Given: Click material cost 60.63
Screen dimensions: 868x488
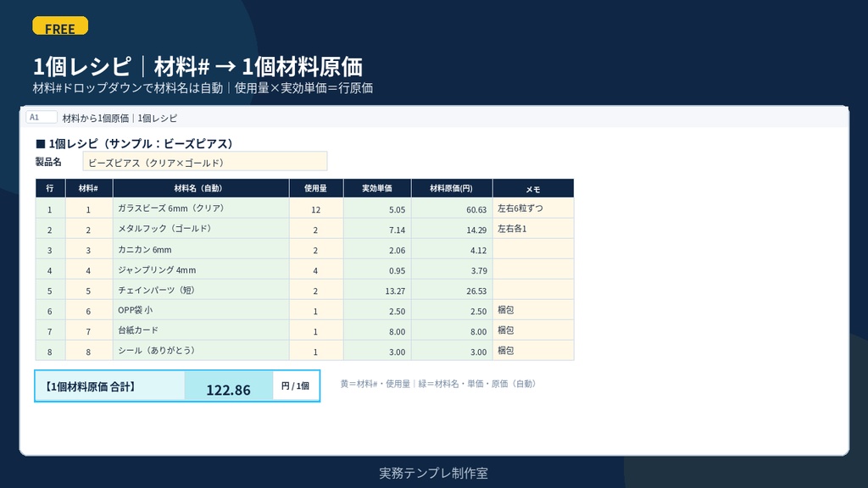Looking at the screenshot, I should [452, 208].
